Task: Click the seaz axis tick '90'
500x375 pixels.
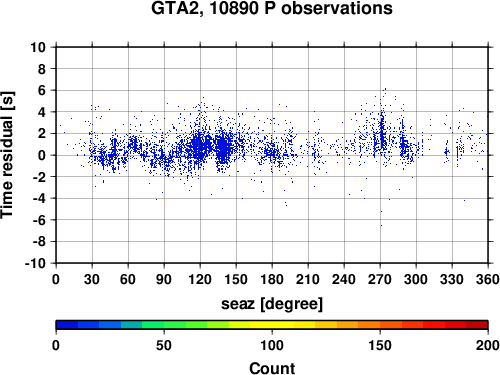Action: (164, 279)
